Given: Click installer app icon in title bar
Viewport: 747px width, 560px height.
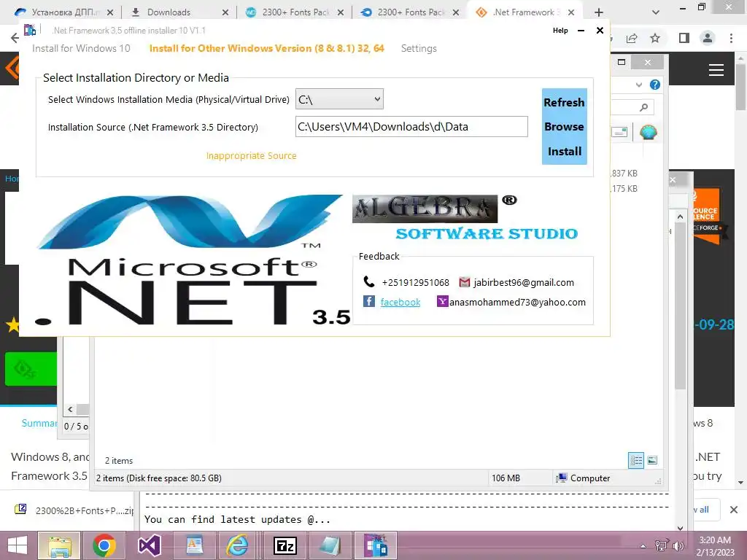Looking at the screenshot, I should point(30,30).
